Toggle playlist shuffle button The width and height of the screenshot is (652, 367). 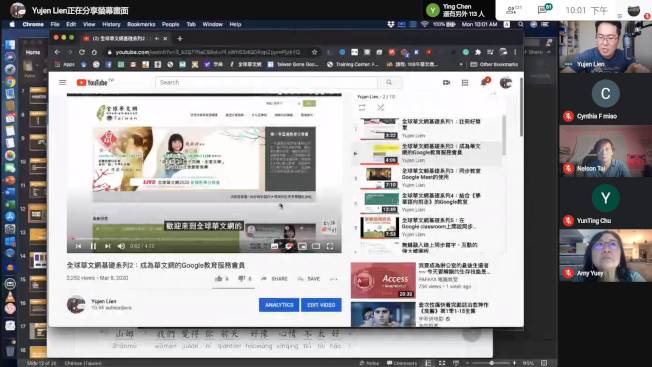(x=380, y=108)
